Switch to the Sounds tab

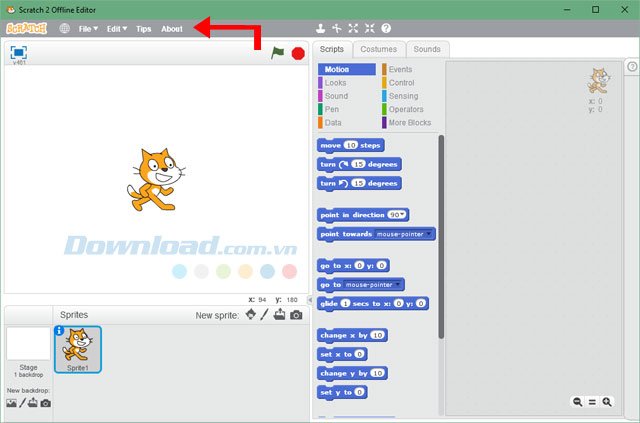pyautogui.click(x=427, y=49)
